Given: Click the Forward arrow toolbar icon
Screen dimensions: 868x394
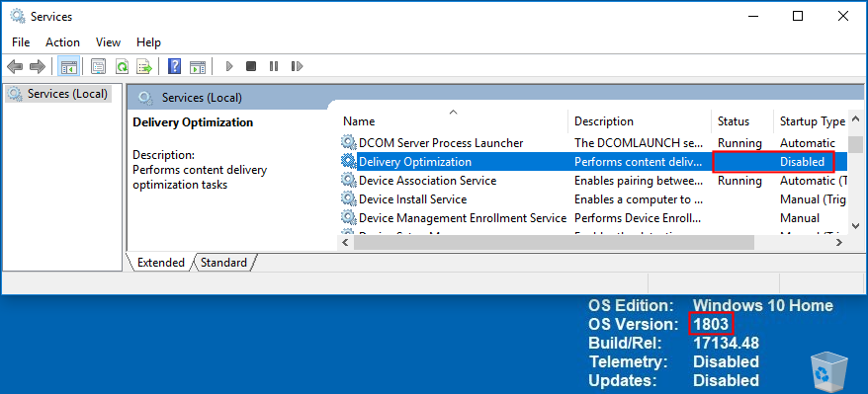Looking at the screenshot, I should coord(38,67).
